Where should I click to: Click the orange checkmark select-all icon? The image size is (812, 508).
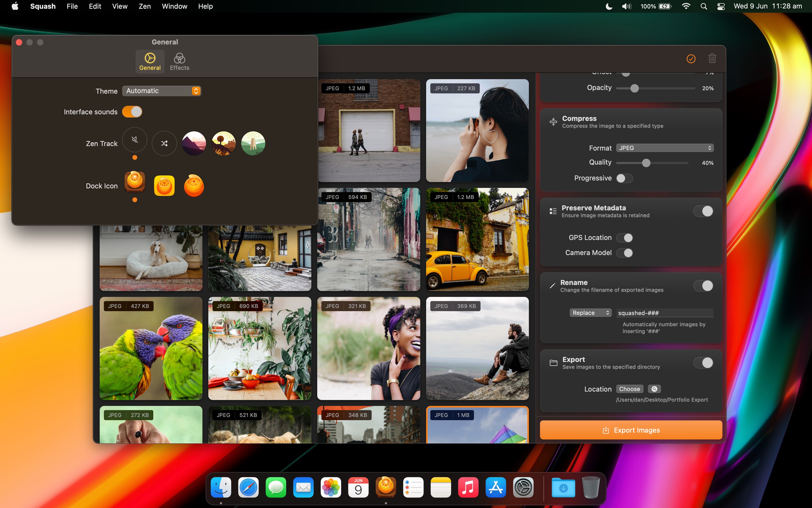coord(691,59)
